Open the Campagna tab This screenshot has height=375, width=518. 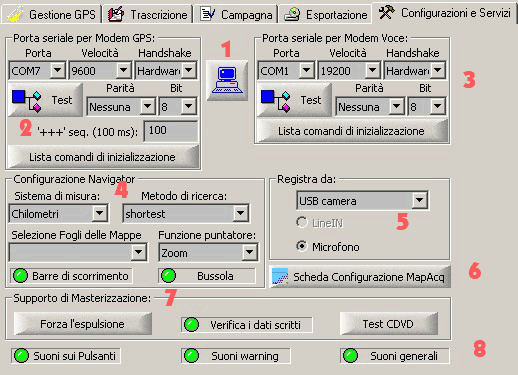click(236, 14)
